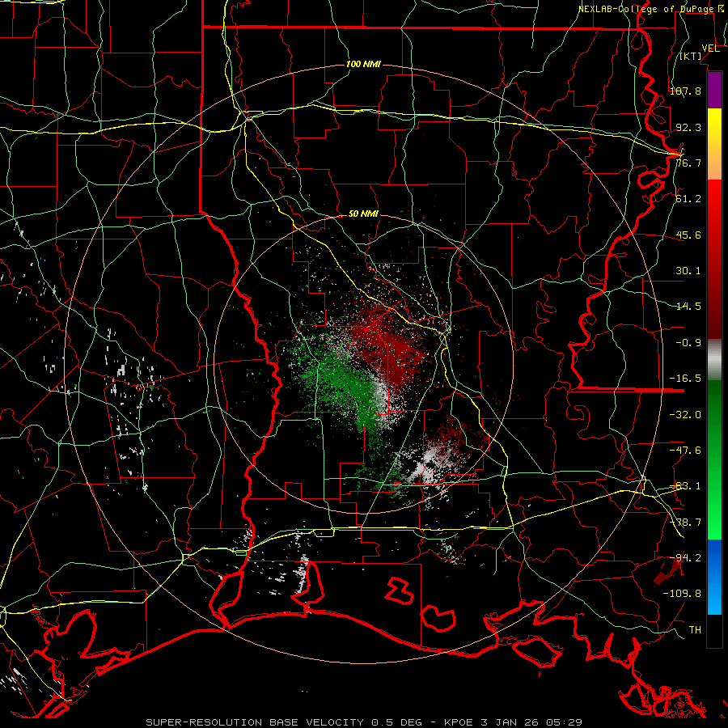728x728 pixels.
Task: Click the -16.5 velocity scale value
Action: [x=685, y=379]
